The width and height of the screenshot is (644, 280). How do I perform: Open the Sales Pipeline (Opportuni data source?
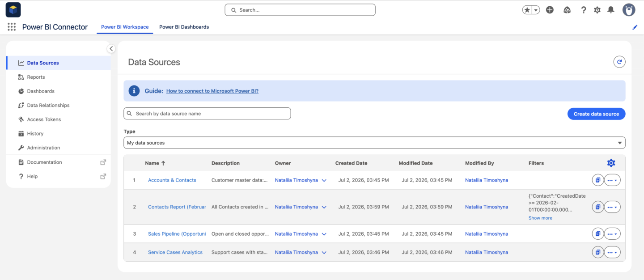[x=177, y=234]
